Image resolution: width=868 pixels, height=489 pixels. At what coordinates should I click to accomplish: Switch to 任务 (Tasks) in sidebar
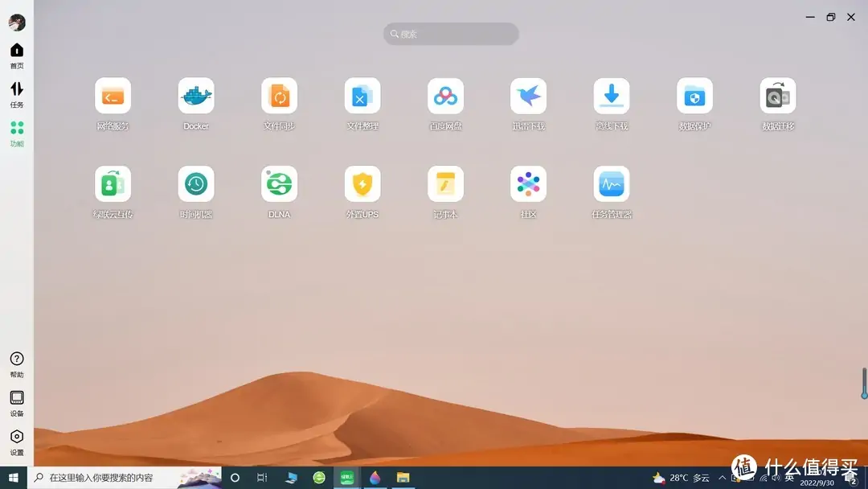[17, 93]
